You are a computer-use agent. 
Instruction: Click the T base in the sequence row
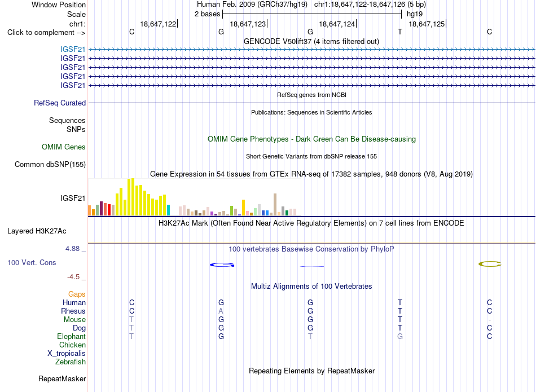400,32
